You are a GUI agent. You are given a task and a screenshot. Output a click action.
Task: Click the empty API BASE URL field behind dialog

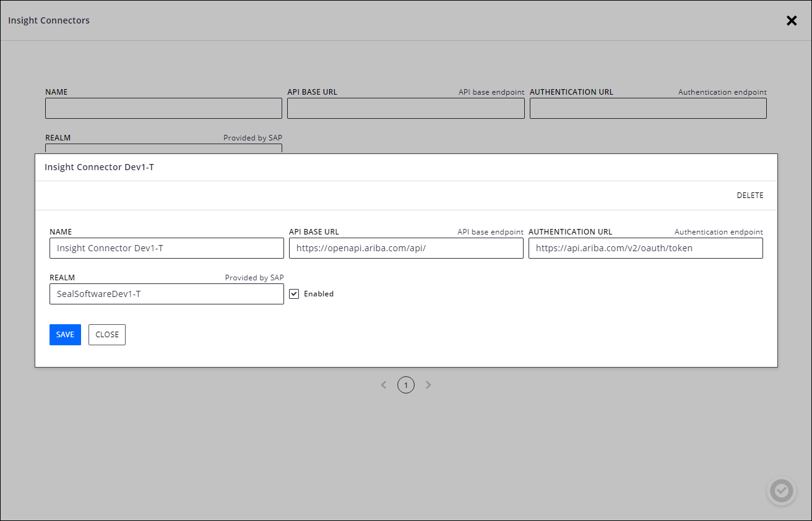(406, 108)
